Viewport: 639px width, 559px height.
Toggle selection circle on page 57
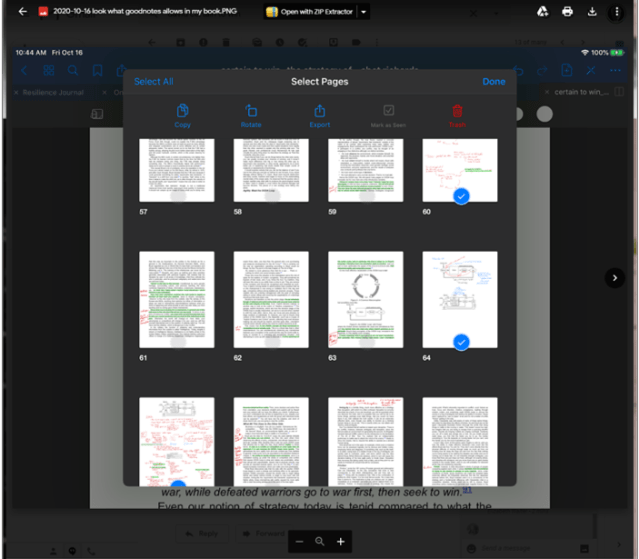[x=177, y=196]
